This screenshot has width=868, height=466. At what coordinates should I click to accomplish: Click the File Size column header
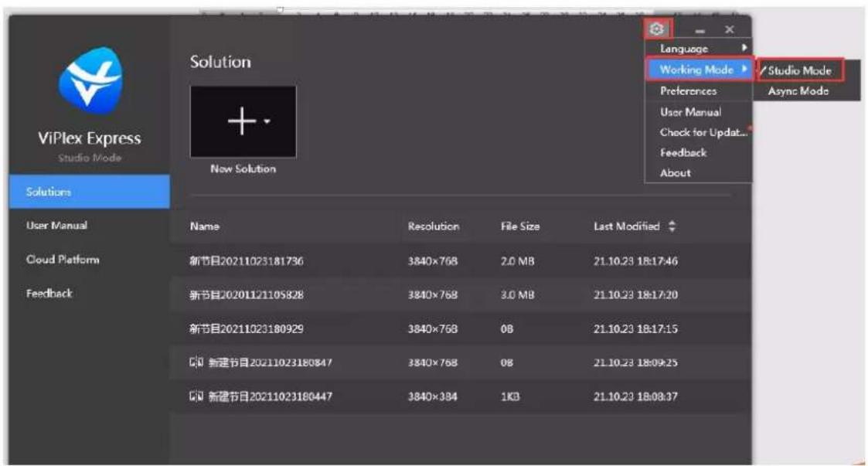coord(520,226)
